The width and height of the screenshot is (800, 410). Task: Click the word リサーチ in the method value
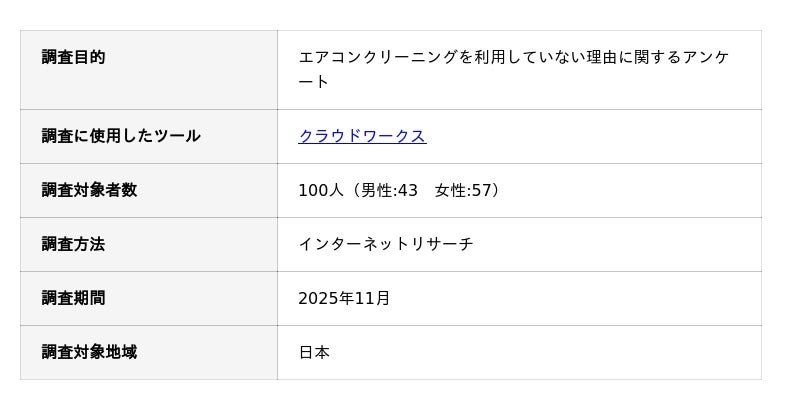[442, 244]
